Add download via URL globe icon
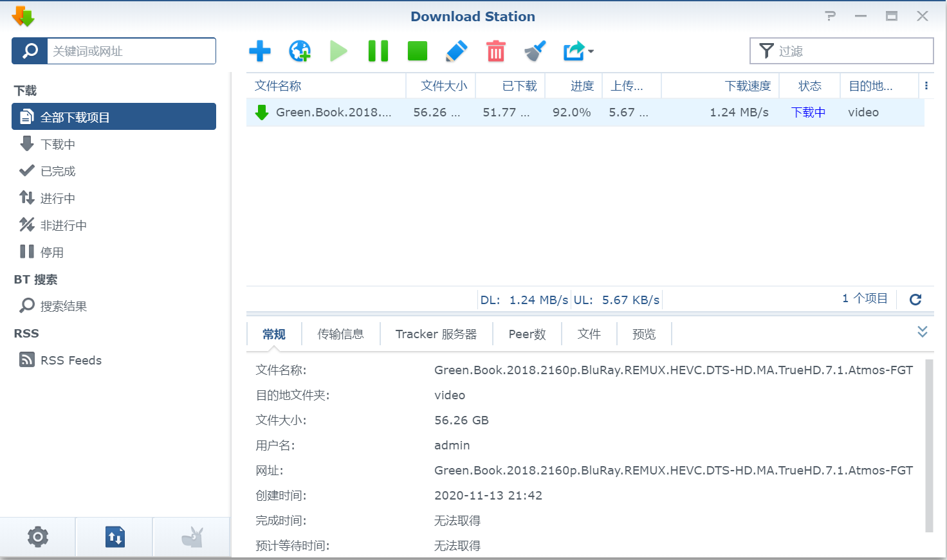947x560 pixels. pos(300,51)
